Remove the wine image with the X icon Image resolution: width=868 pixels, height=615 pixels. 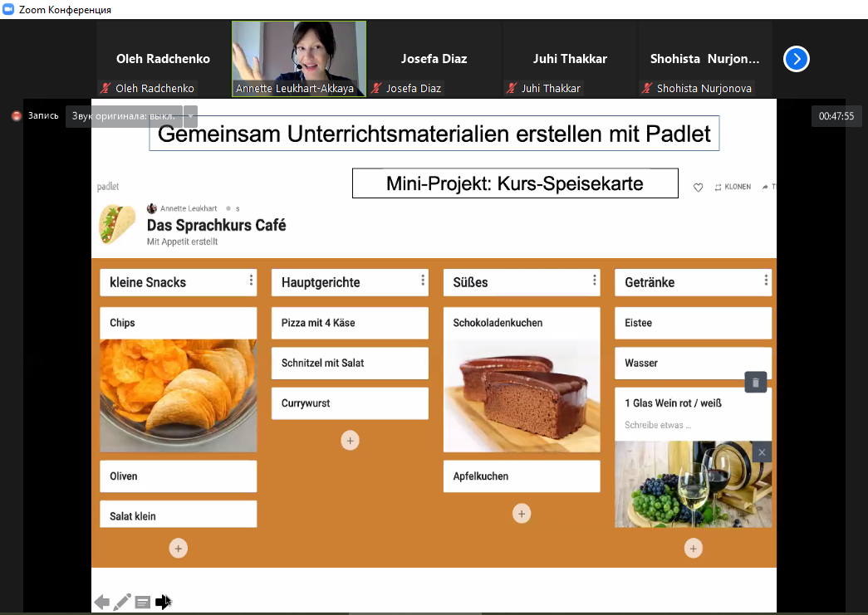762,451
